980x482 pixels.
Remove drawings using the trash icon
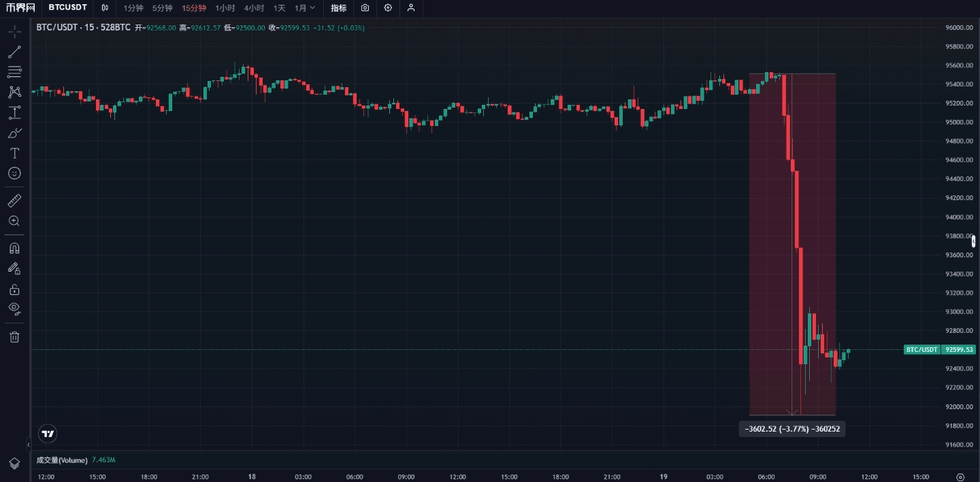coord(14,336)
